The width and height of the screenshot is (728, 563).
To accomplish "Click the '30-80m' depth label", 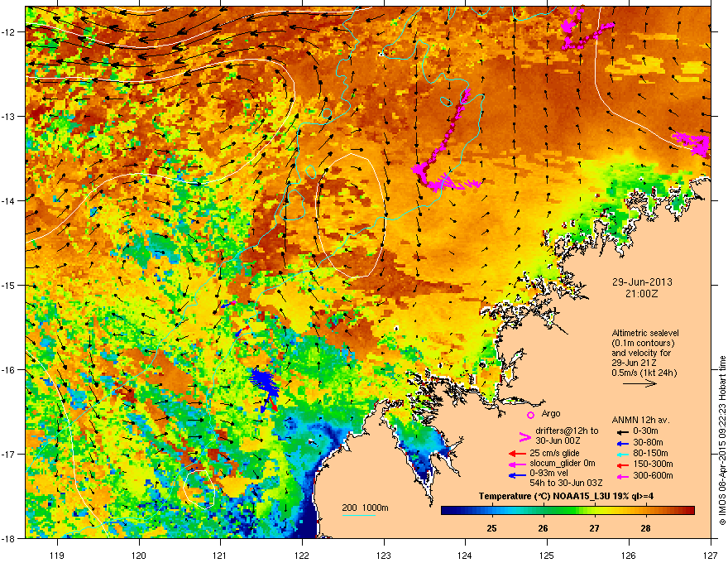I will [x=648, y=442].
